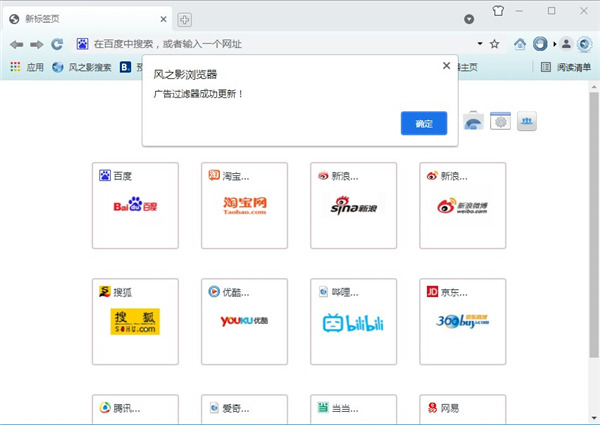Viewport: 600px width, 425px height.
Task: Click the back navigation arrow
Action: click(x=16, y=44)
